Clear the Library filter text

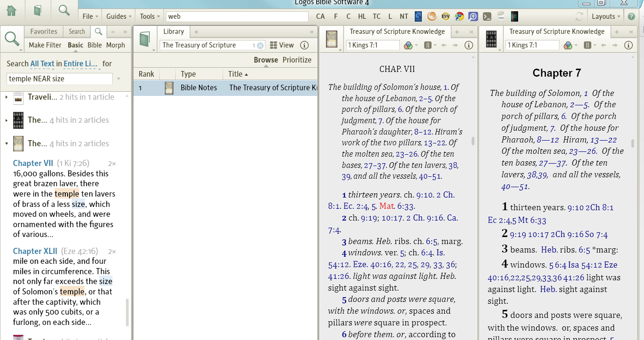[260, 45]
